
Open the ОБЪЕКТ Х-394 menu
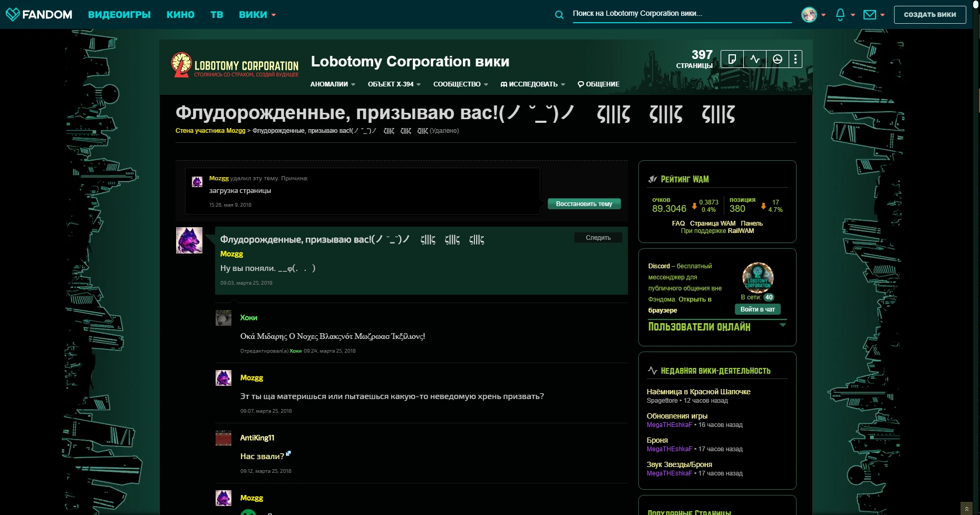point(394,84)
